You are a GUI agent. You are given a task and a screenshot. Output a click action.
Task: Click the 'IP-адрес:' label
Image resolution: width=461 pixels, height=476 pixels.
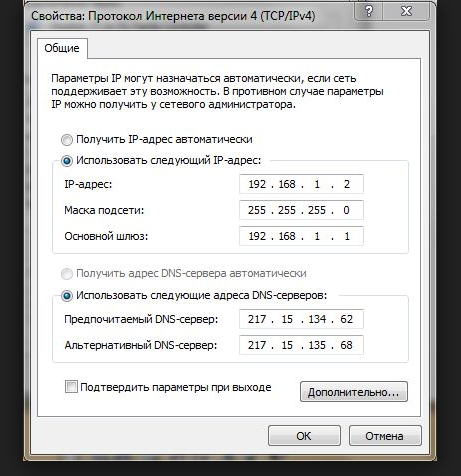coord(88,184)
